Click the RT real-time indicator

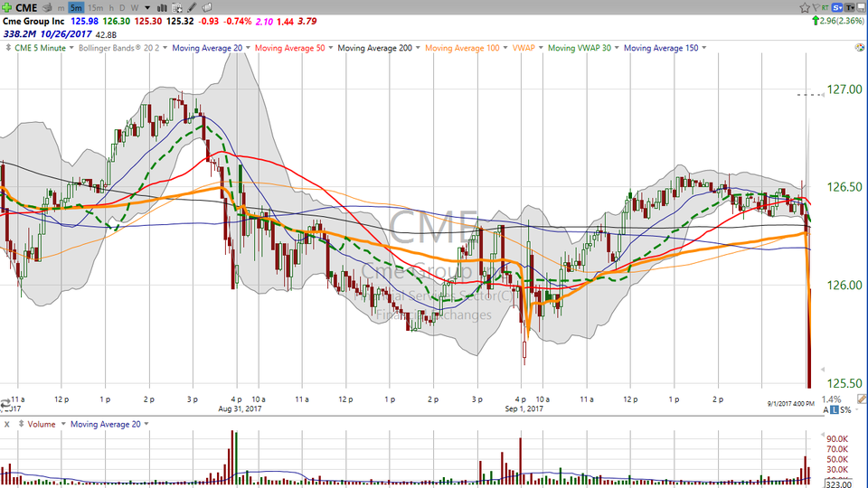click(x=826, y=7)
